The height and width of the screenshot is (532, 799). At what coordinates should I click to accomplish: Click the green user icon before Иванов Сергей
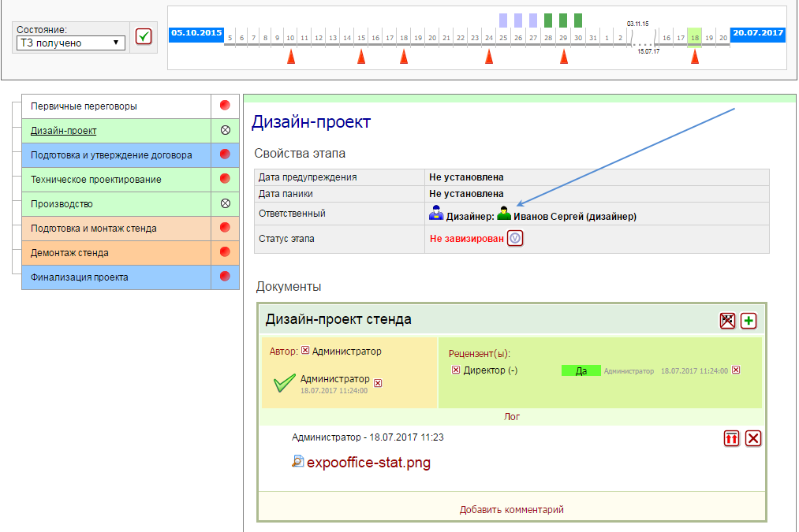click(504, 214)
